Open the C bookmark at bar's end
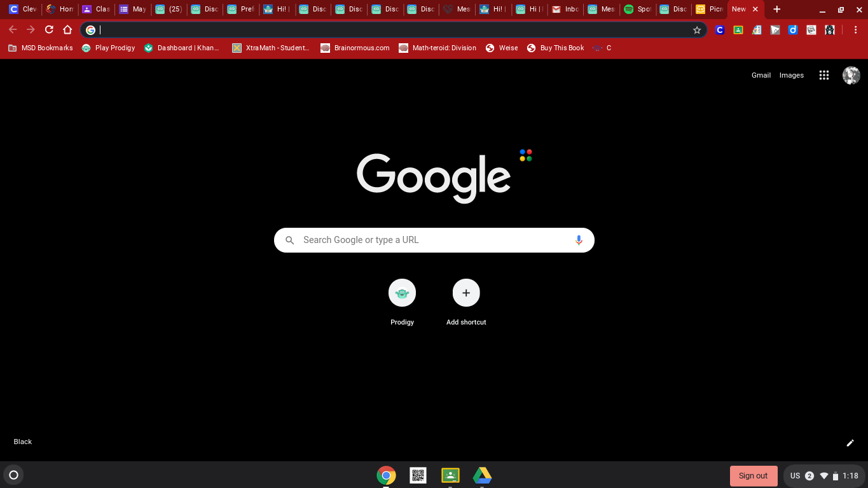This screenshot has width=868, height=488. (602, 48)
